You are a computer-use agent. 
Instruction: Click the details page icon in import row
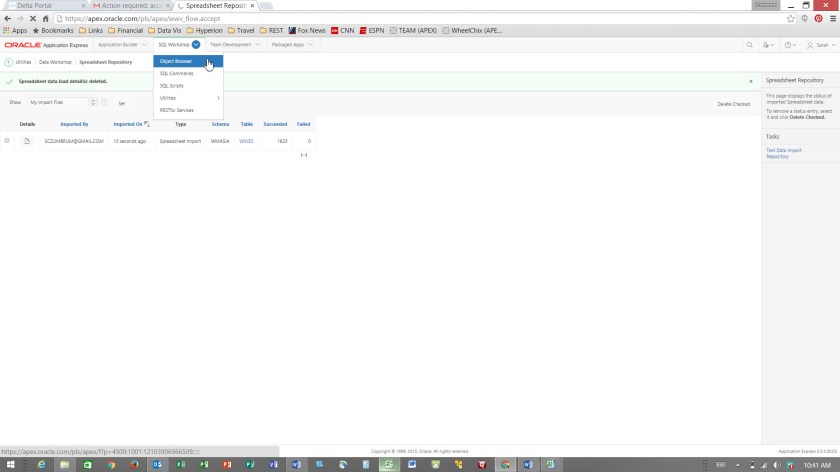coord(27,141)
